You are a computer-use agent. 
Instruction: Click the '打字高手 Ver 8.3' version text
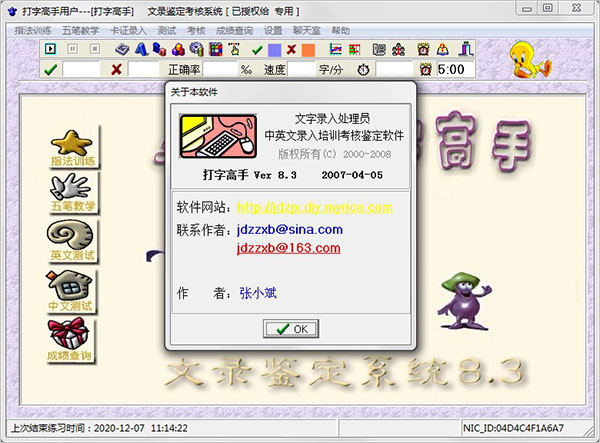click(250, 175)
